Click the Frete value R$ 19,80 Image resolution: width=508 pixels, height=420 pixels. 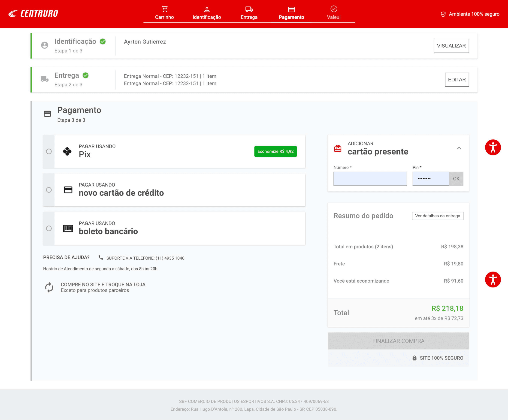pyautogui.click(x=453, y=264)
